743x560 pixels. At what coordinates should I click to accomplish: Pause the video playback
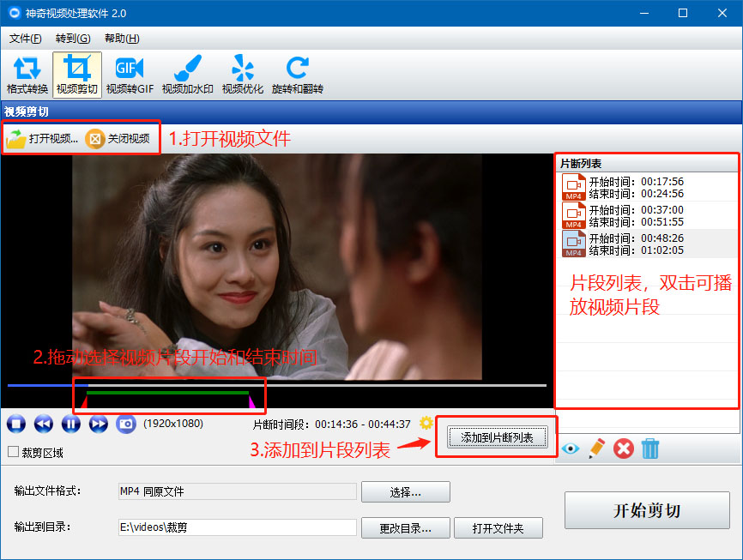[70, 423]
